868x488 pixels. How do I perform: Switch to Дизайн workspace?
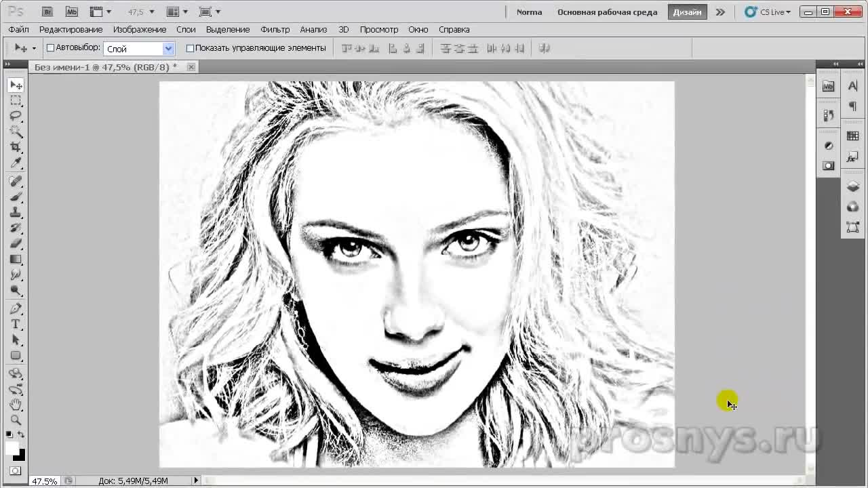(687, 12)
